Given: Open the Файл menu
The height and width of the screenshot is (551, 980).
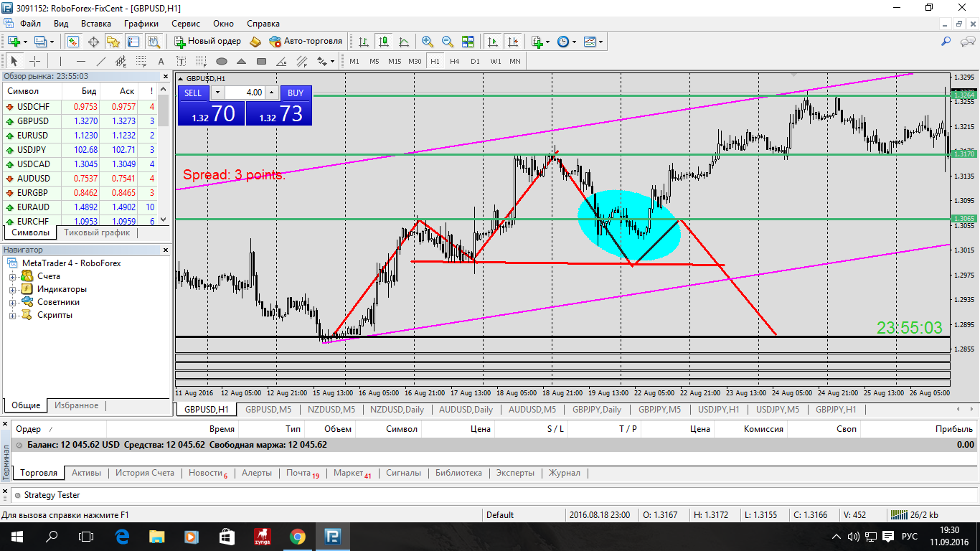Looking at the screenshot, I should (x=30, y=24).
